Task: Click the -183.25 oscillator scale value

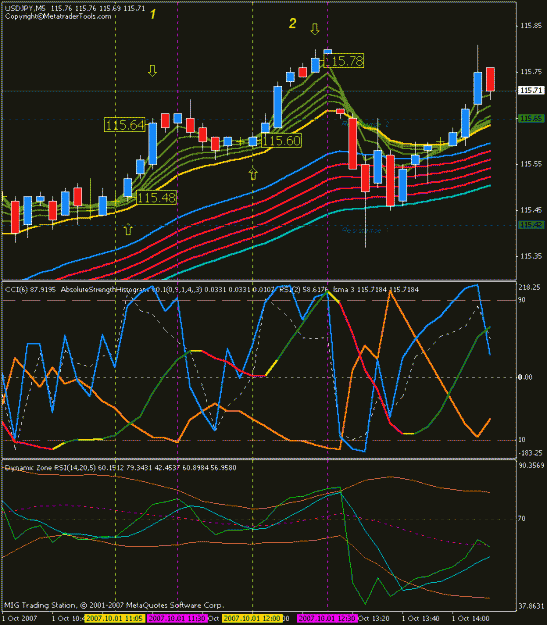Action: pyautogui.click(x=531, y=453)
